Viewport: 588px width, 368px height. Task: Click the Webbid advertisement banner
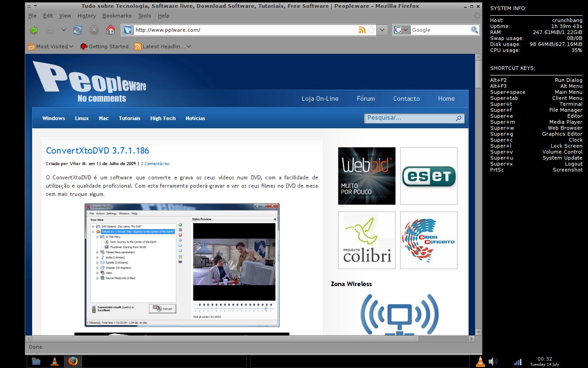(367, 176)
